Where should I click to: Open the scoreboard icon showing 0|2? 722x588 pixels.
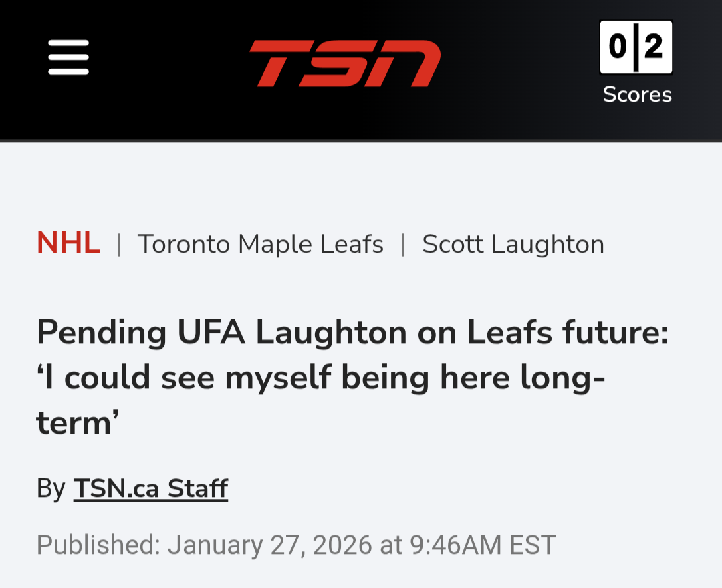tap(636, 47)
